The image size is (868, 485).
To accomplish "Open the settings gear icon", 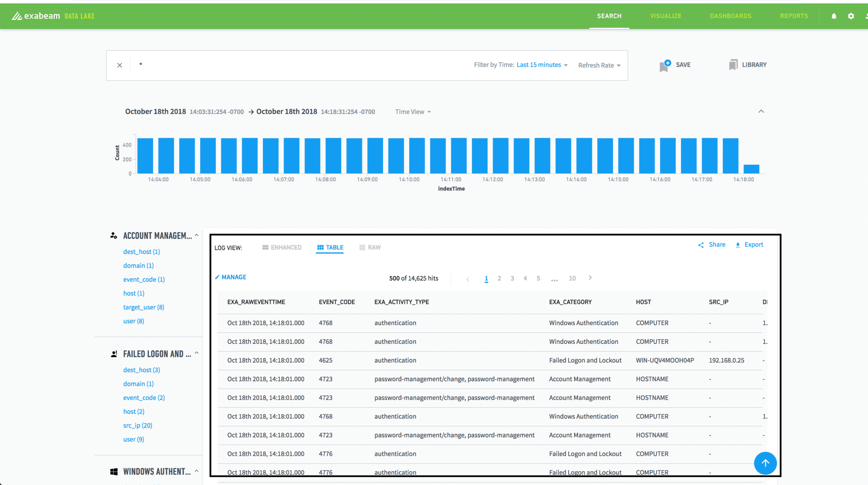I will [851, 16].
